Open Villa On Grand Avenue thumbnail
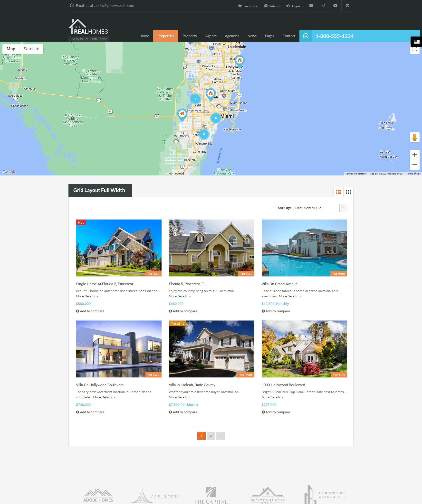422x504 pixels. click(x=304, y=248)
